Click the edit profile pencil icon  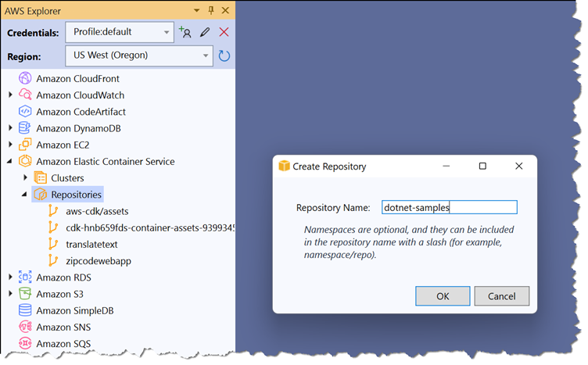point(205,32)
